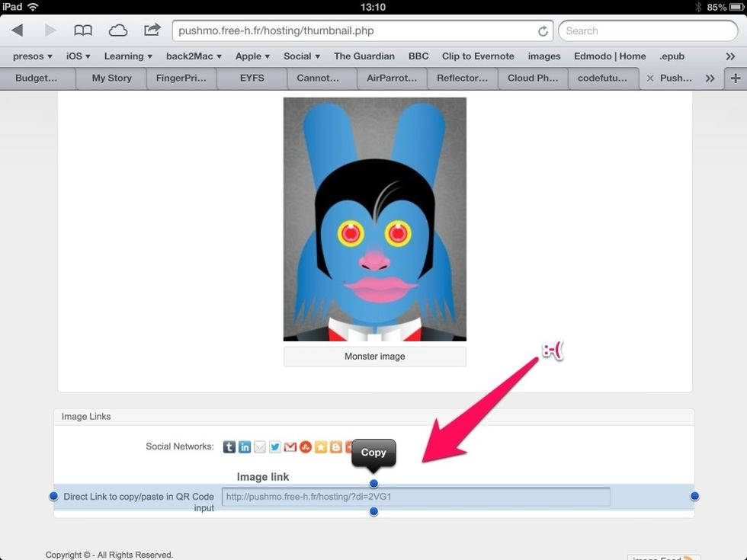
Task: Show overflow tabs chevron
Action: coord(710,78)
